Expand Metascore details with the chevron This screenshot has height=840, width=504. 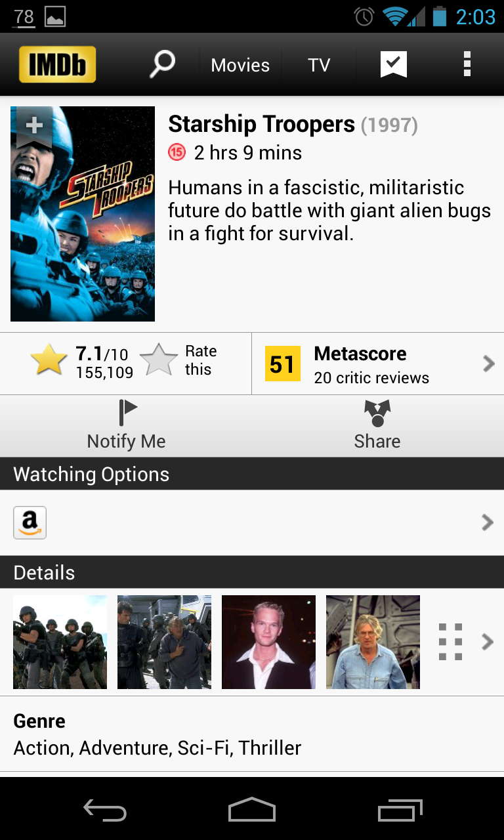(488, 364)
